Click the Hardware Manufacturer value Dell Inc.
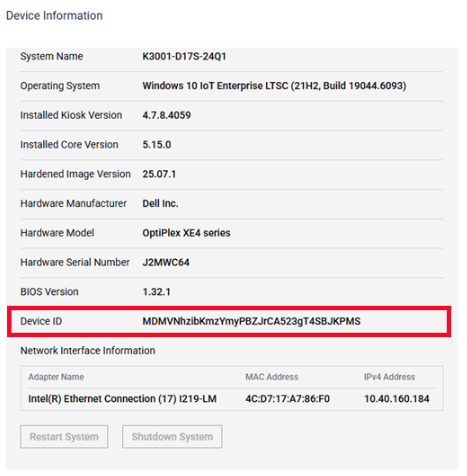 (x=160, y=203)
